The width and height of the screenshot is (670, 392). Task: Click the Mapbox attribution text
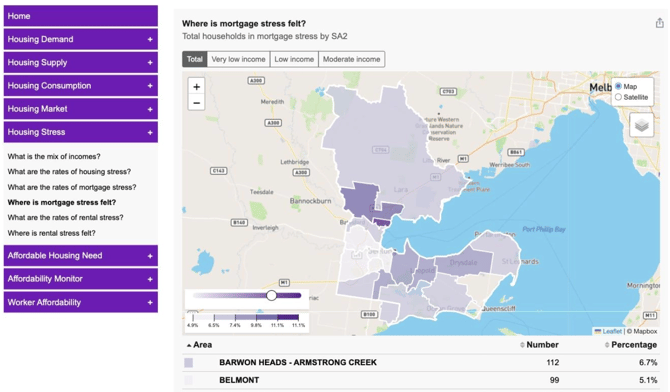tap(642, 331)
